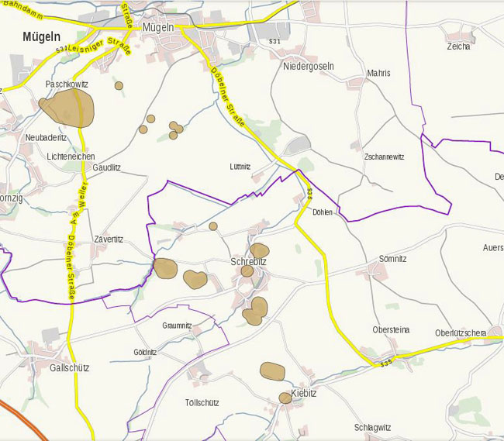504x441 pixels.
Task: Select the brown area directly north of Schrebitz
Action: pos(260,250)
